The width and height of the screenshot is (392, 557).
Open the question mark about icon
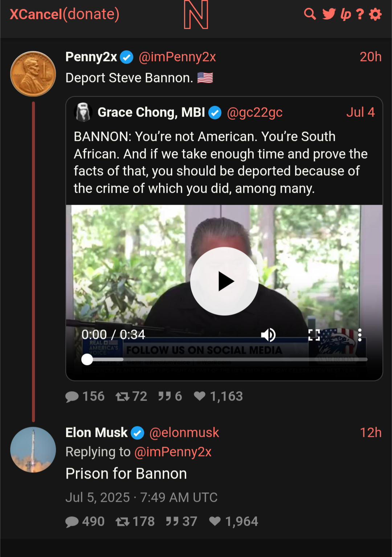(x=360, y=14)
